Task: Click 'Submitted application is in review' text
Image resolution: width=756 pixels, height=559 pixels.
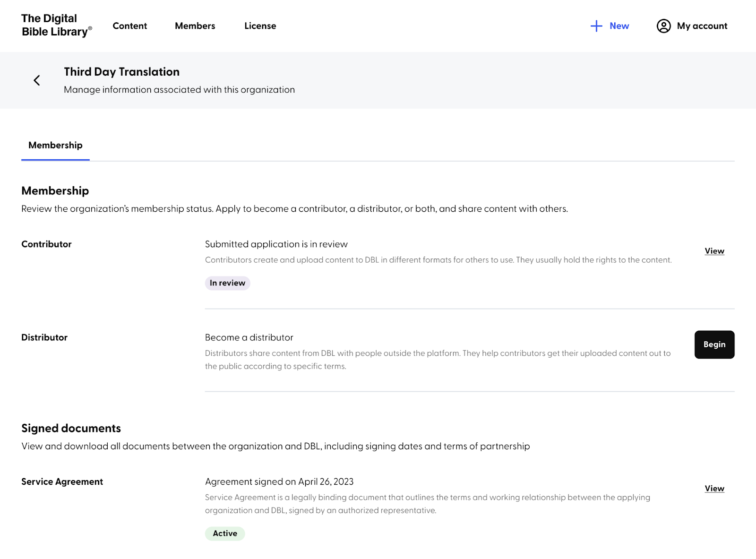Action: point(276,244)
